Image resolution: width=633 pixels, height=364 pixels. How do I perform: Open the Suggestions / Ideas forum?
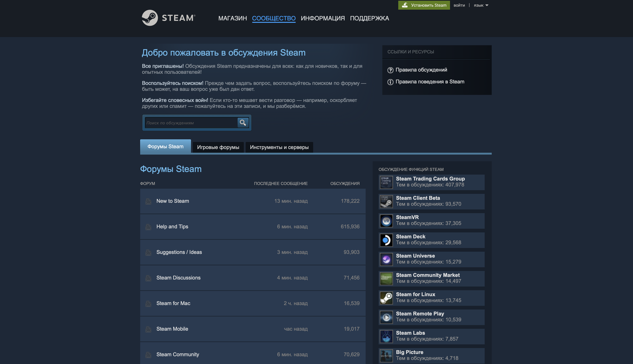point(253,252)
